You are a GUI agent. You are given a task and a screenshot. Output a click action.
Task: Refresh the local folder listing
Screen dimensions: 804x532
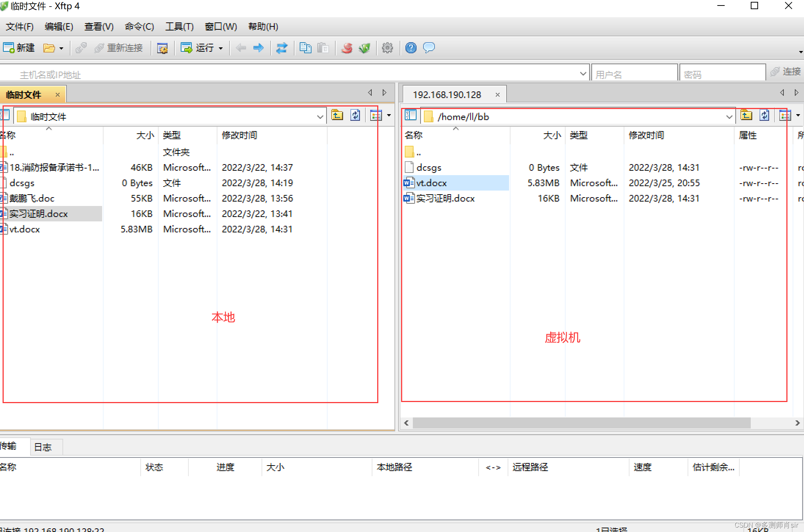coord(355,116)
